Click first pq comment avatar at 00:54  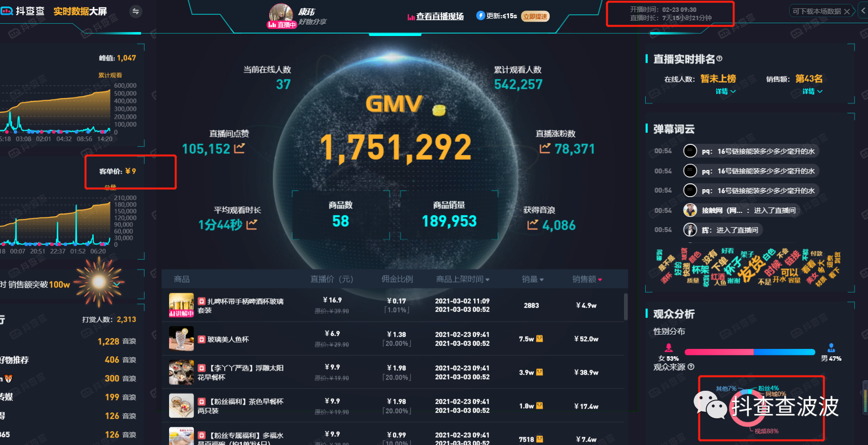690,151
